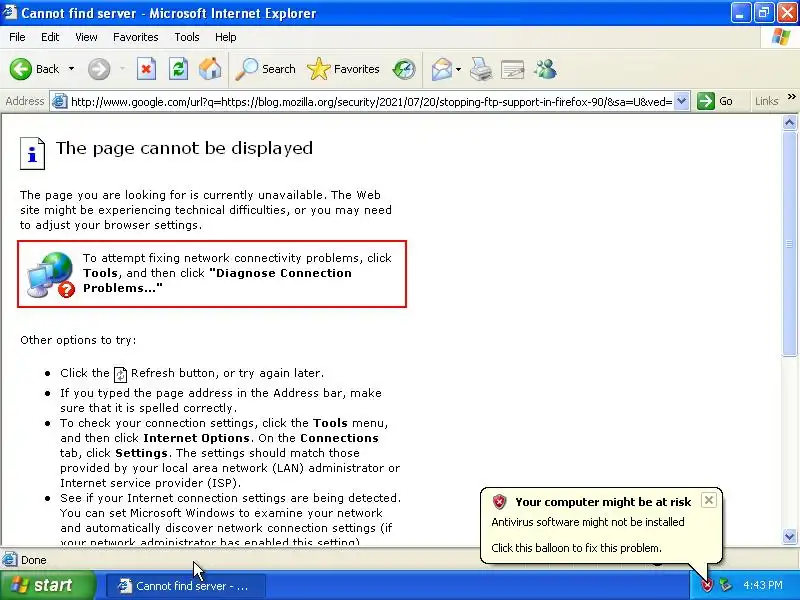Click the green Go button
This screenshot has height=600, width=800.
click(x=715, y=101)
